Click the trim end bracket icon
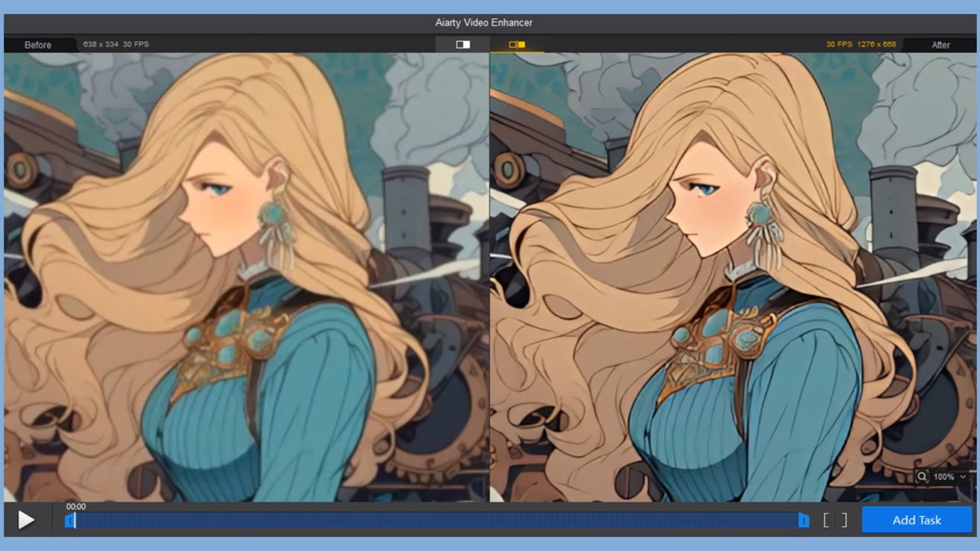 coord(845,520)
